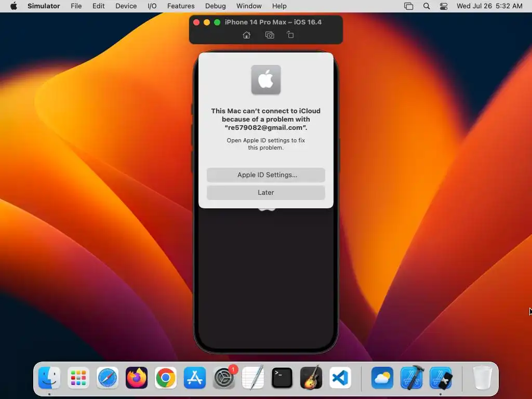Image resolution: width=532 pixels, height=399 pixels.
Task: Click the iPhone 14 Pro Max window title
Action: [273, 22]
